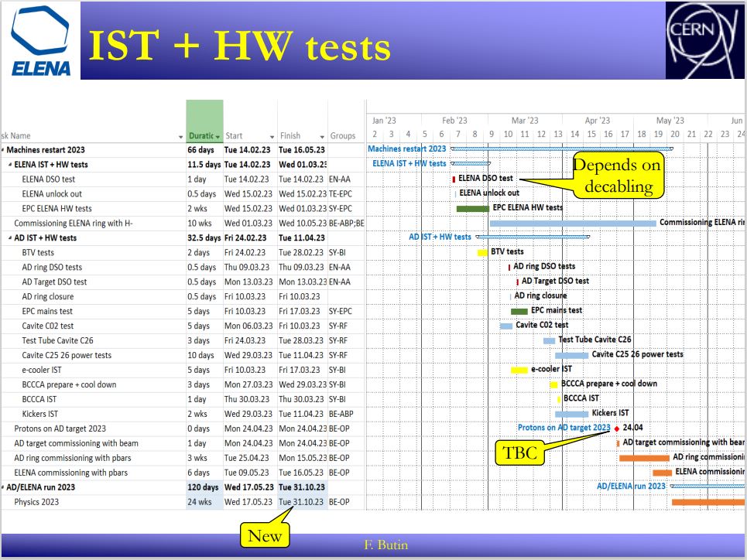This screenshot has height=560, width=747.
Task: Select the AD ring closure task name
Action: click(48, 297)
